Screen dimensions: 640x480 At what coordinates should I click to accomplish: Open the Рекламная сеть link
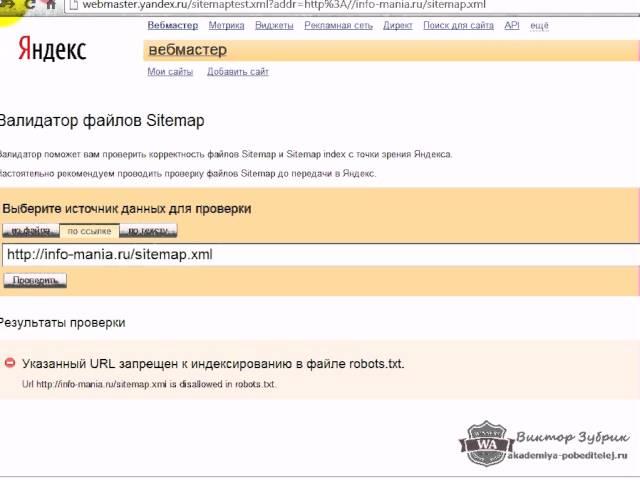tap(338, 25)
